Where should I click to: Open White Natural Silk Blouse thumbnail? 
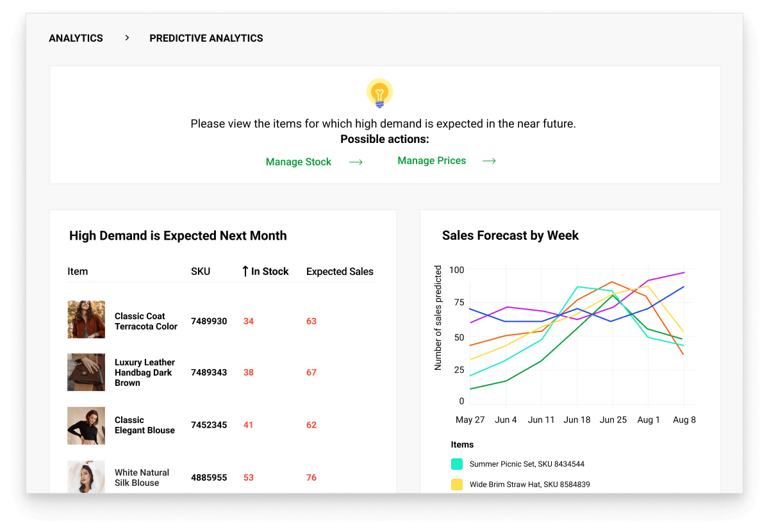(87, 477)
